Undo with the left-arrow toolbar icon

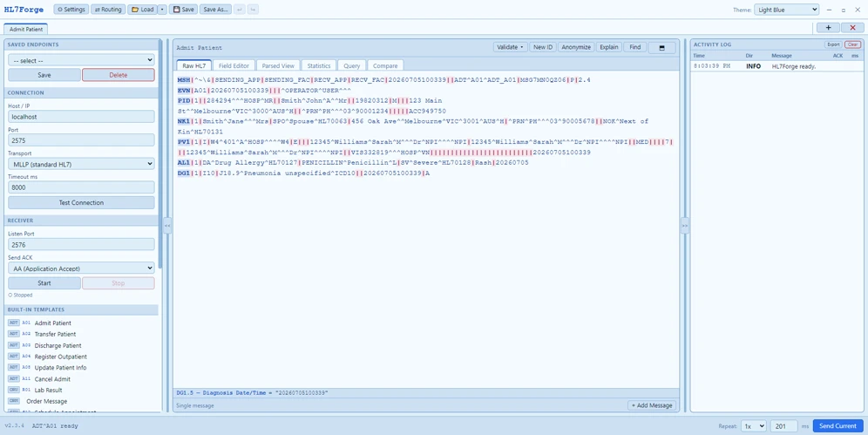pos(241,10)
